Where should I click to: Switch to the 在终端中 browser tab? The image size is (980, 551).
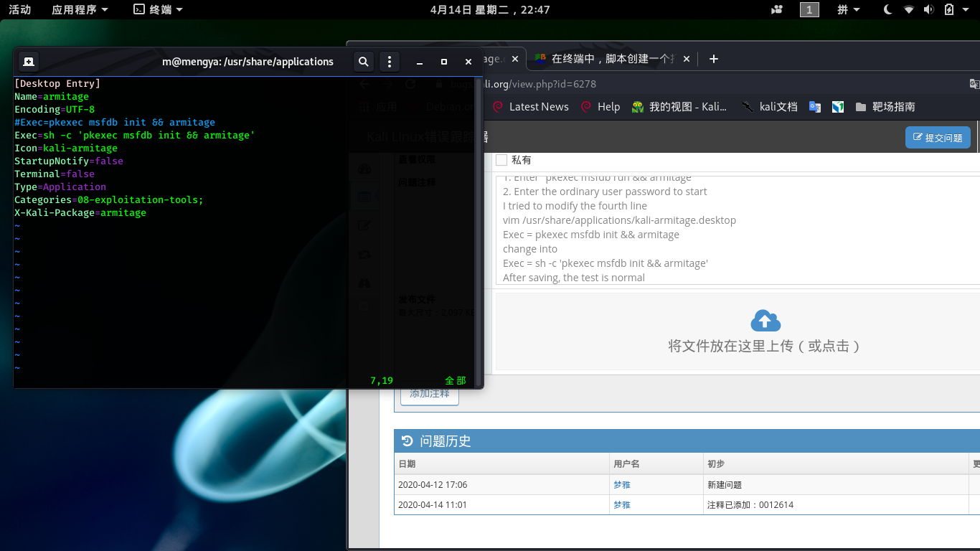click(x=611, y=59)
